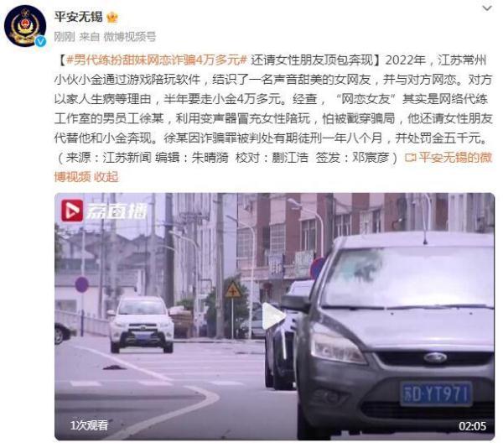The height and width of the screenshot is (448, 503).
Task: Click the blue verified badge on avatar
Action: point(40,42)
